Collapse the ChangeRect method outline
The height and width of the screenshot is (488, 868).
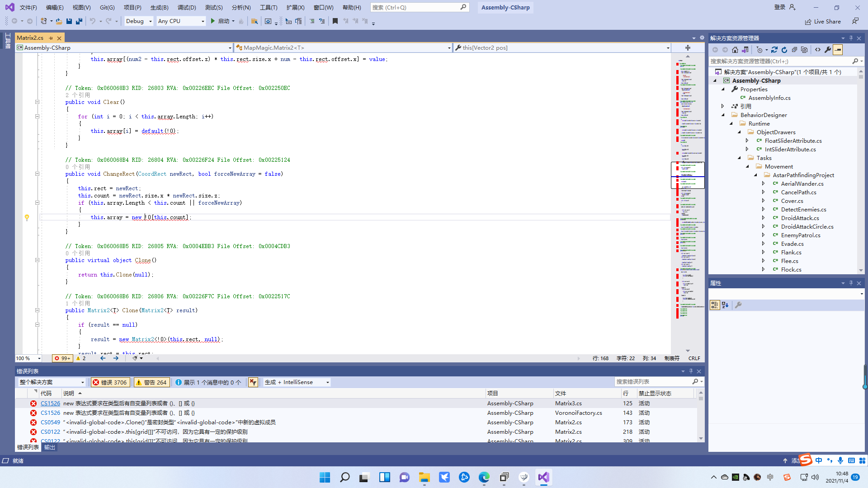coord(37,174)
